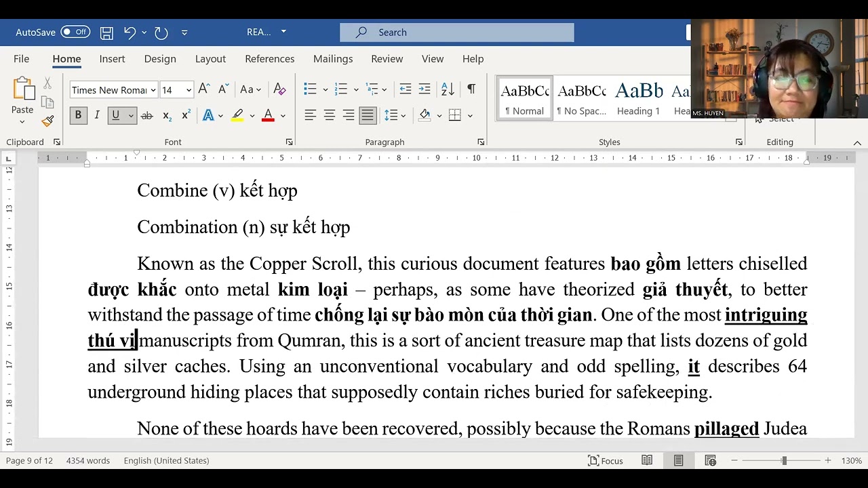868x488 pixels.
Task: Apply strikethrough formatting
Action: click(146, 116)
